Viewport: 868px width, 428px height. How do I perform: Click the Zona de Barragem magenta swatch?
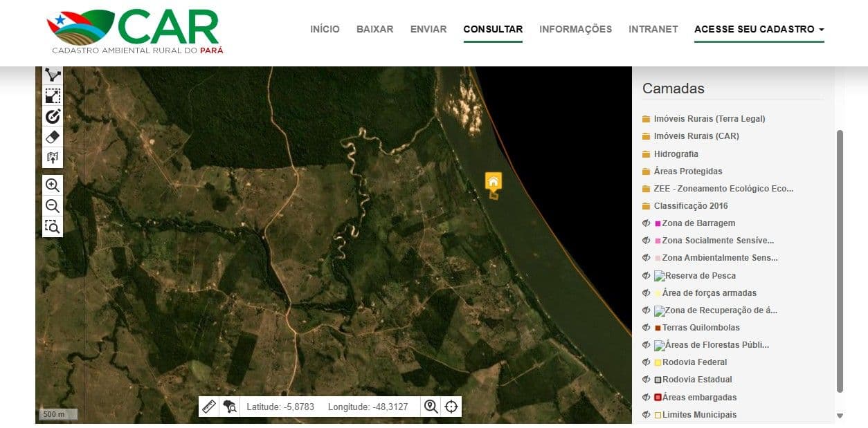(658, 223)
